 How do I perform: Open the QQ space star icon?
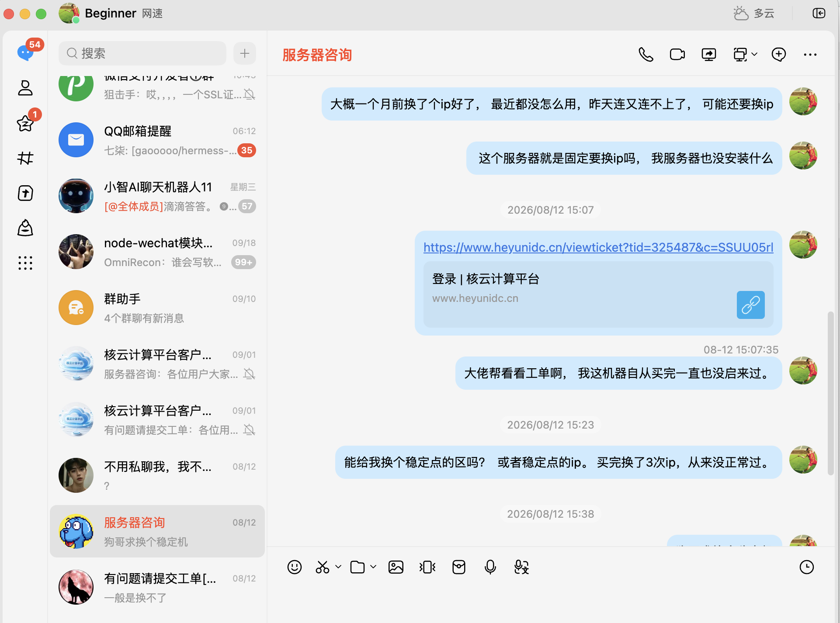click(x=25, y=123)
